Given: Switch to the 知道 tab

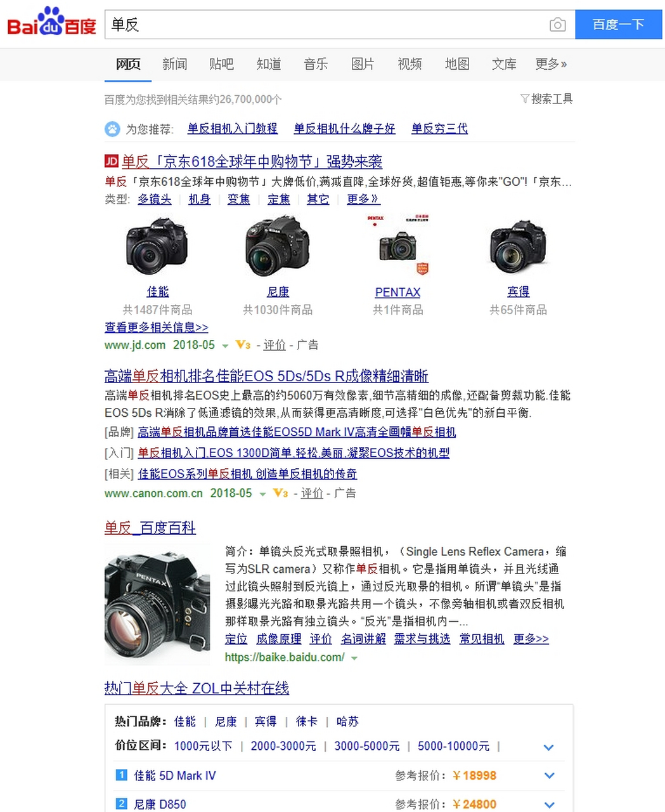Looking at the screenshot, I should pos(269,64).
